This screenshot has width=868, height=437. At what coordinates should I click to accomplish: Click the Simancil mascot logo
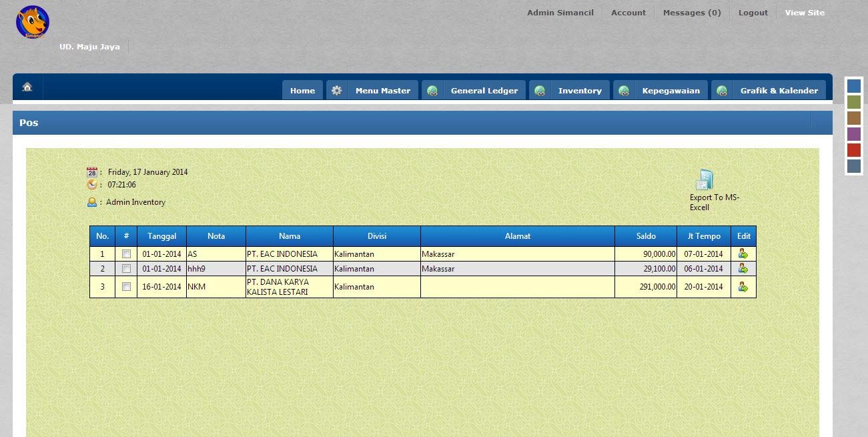pos(33,21)
